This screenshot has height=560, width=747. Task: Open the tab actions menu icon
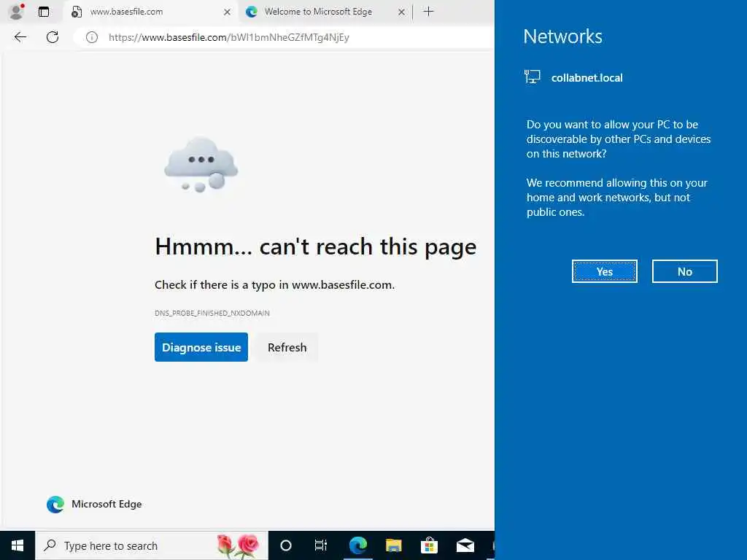(43, 12)
